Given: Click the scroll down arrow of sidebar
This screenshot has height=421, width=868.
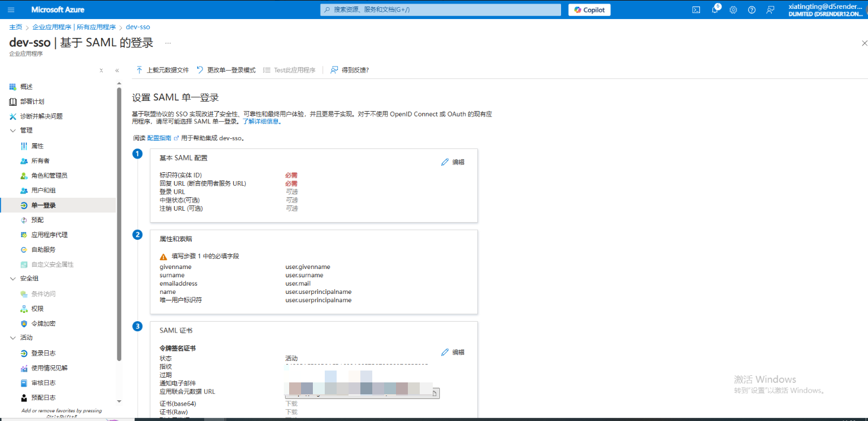Looking at the screenshot, I should click(x=119, y=401).
